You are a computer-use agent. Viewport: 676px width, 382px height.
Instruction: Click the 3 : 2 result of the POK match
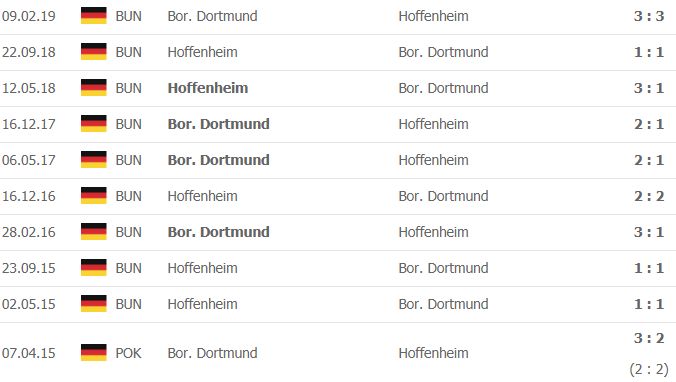point(649,338)
